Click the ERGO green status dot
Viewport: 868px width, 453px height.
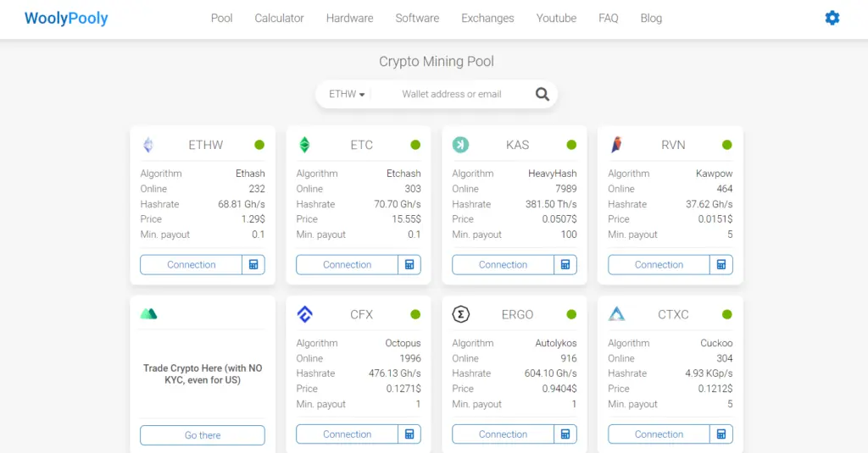coord(571,314)
